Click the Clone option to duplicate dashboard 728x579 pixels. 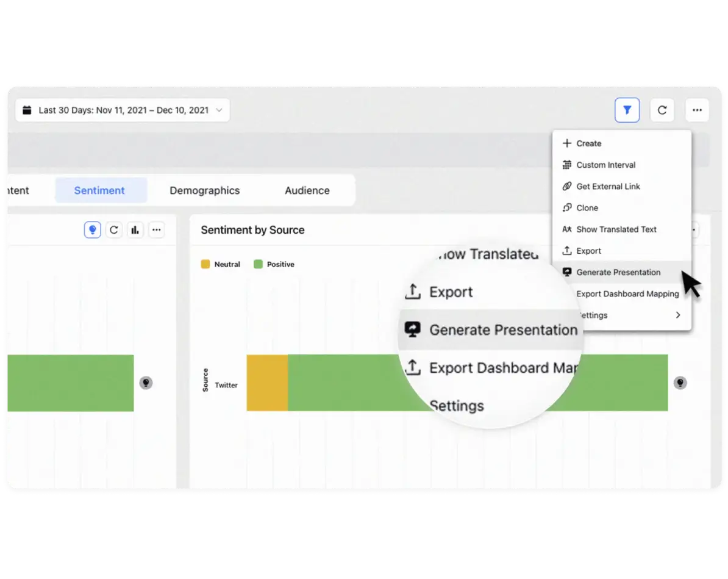pos(585,207)
